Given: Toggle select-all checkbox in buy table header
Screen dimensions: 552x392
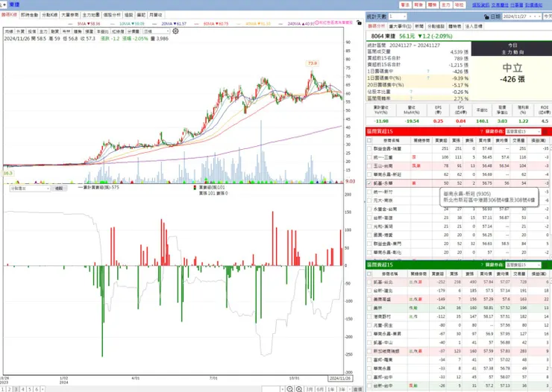Looking at the screenshot, I should [x=369, y=140].
